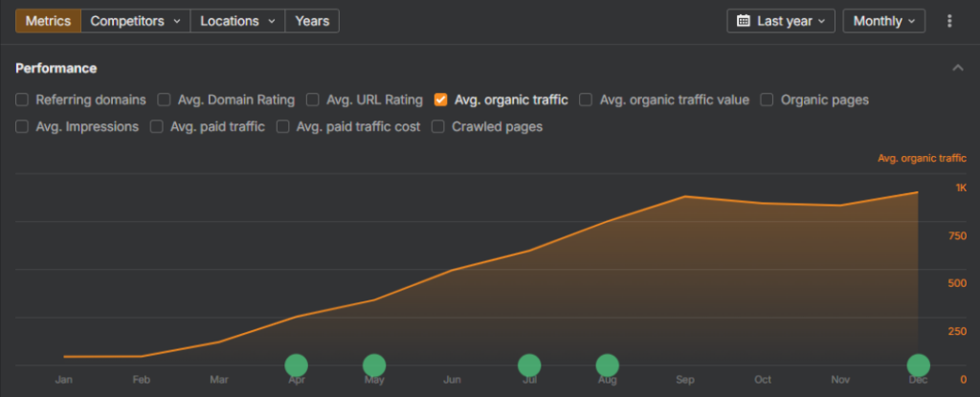Tick the Avg. Domain Rating checkbox

coord(164,99)
